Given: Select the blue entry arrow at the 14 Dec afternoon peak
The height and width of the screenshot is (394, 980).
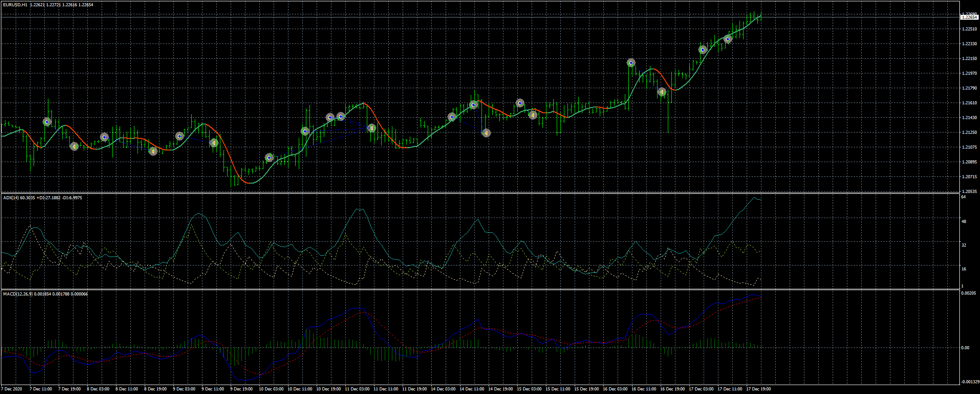Looking at the screenshot, I should 473,105.
